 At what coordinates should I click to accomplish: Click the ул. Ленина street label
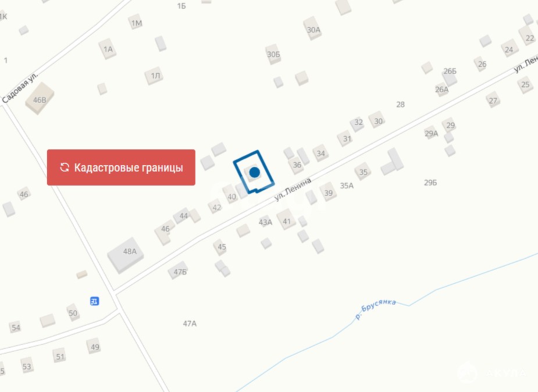[x=293, y=190]
